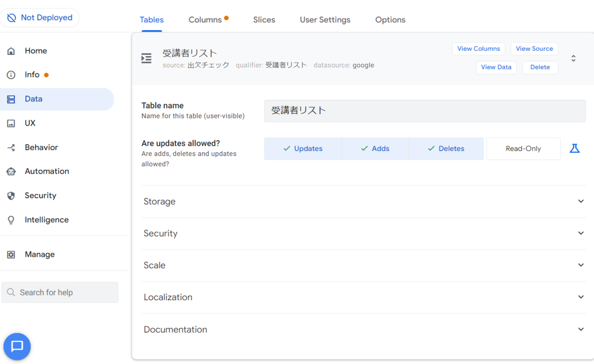
Task: Open the chat support bubble icon
Action: click(x=17, y=346)
